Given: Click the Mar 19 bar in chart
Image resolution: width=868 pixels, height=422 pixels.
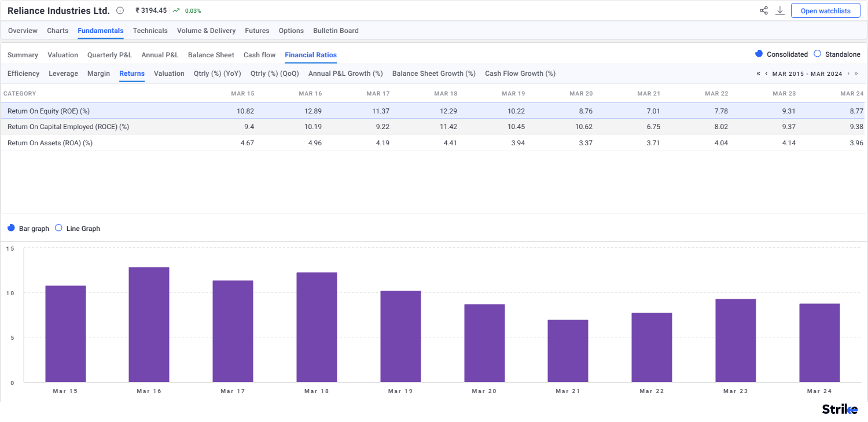Looking at the screenshot, I should (400, 336).
